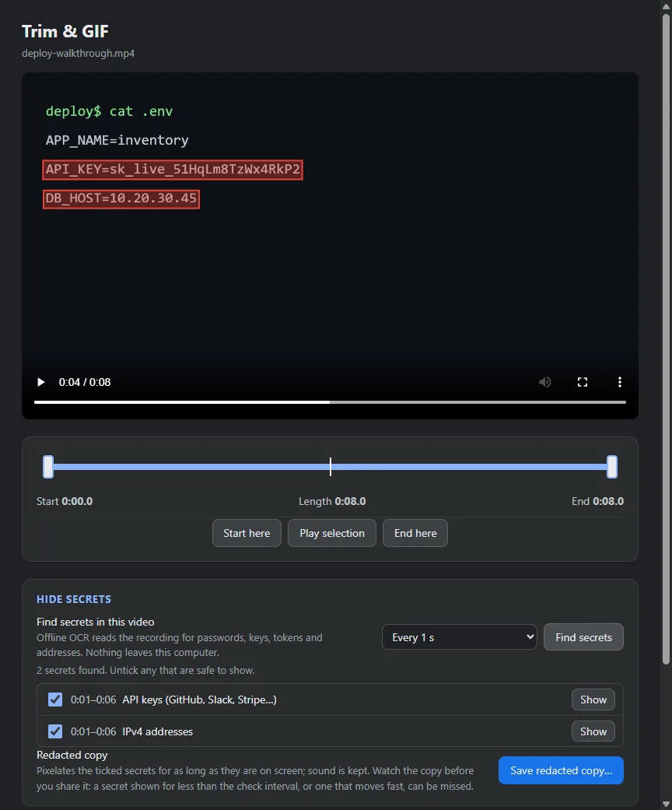Click the HIDE SECRETS heading
672x810 pixels.
click(74, 599)
